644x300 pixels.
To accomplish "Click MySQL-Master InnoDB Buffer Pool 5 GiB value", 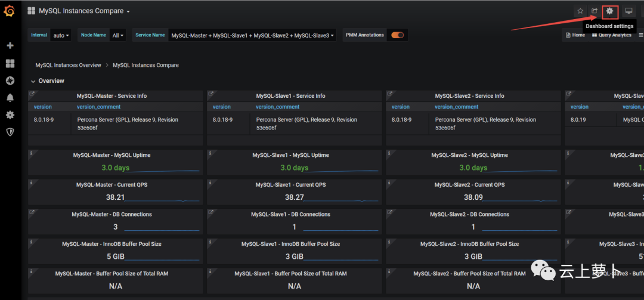I will coord(116,257).
